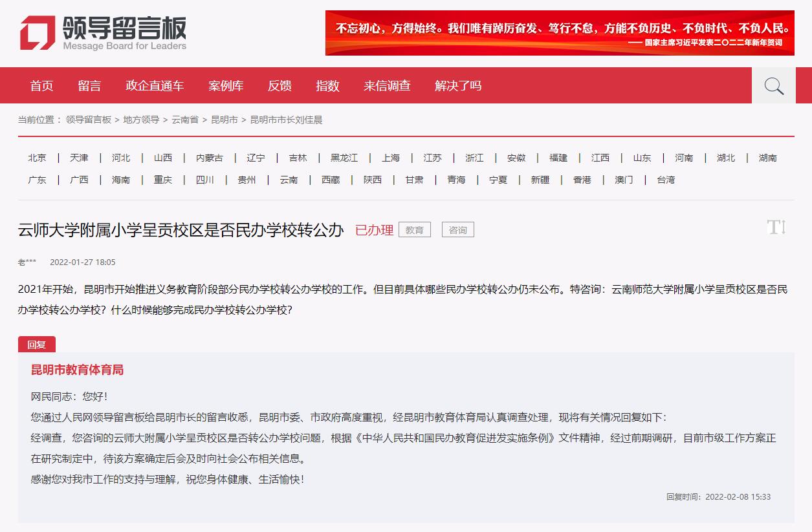Select 台湾 in region list

[665, 180]
